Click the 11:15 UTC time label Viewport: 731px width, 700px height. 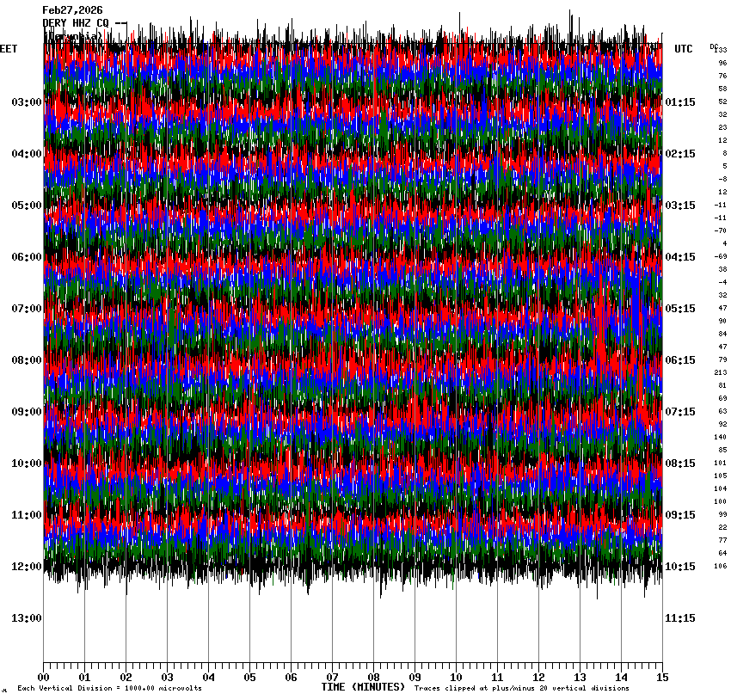click(x=680, y=618)
